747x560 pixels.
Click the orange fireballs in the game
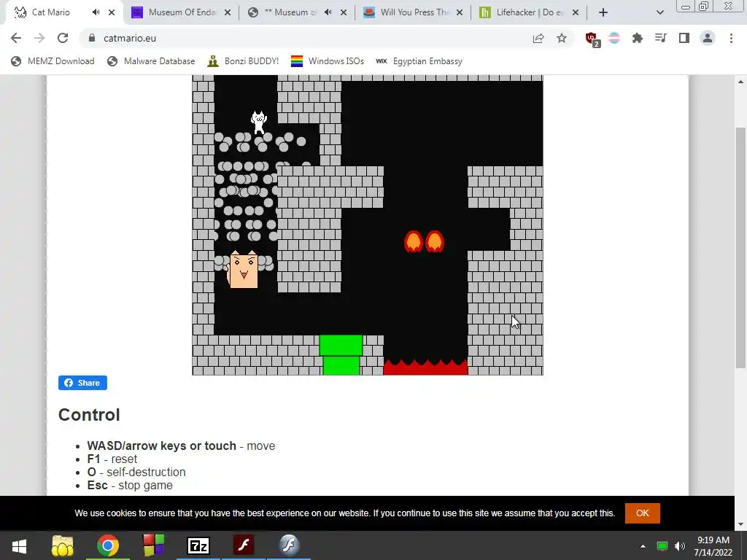point(424,241)
